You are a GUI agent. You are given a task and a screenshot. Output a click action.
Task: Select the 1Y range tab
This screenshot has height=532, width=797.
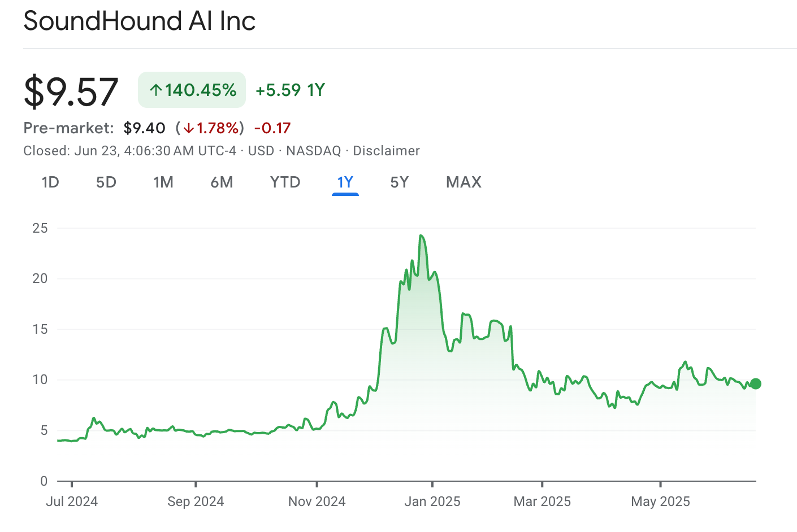(x=345, y=182)
